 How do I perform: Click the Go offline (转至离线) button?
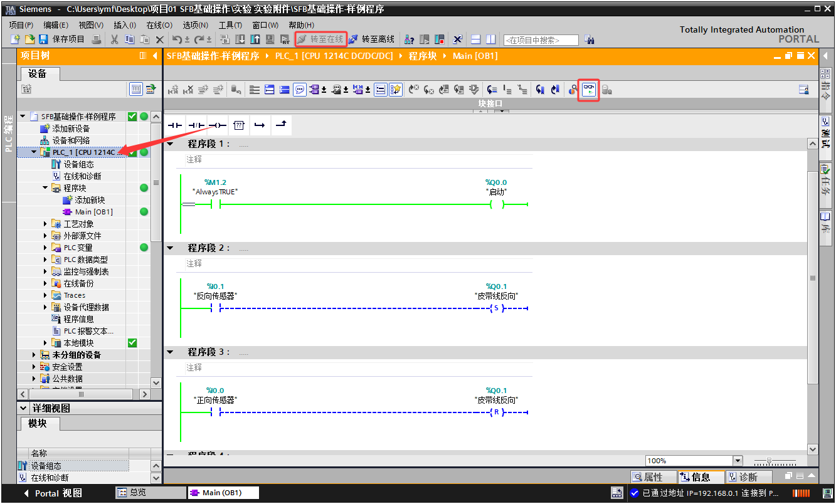tap(371, 39)
